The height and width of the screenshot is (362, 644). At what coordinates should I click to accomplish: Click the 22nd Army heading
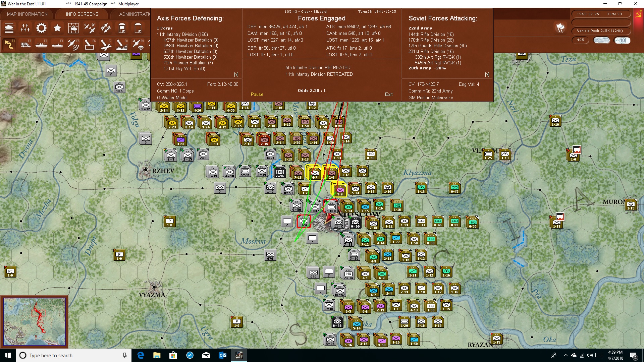pos(420,28)
